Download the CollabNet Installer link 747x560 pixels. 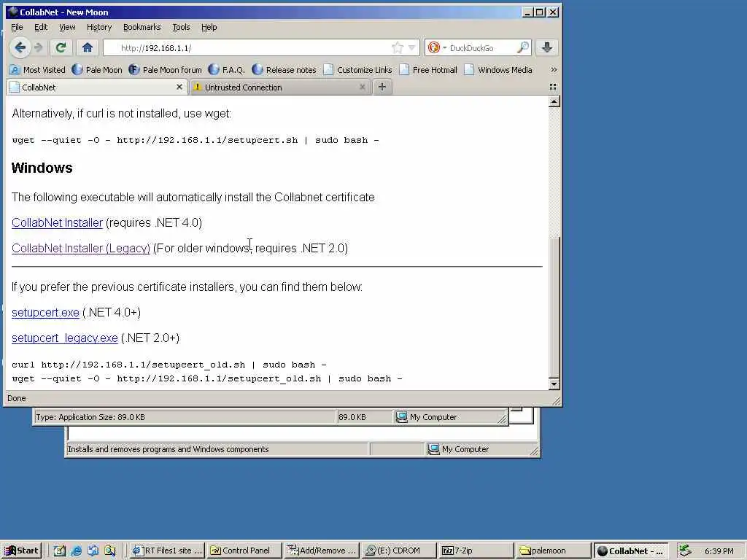[57, 223]
